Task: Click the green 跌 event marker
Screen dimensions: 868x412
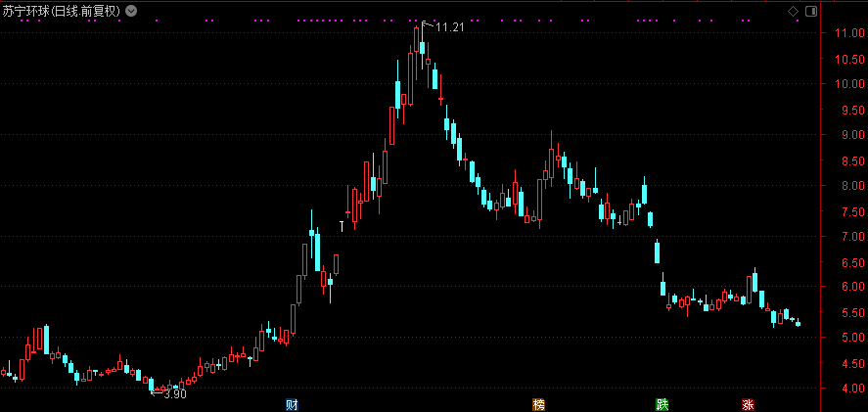Action: click(x=662, y=404)
